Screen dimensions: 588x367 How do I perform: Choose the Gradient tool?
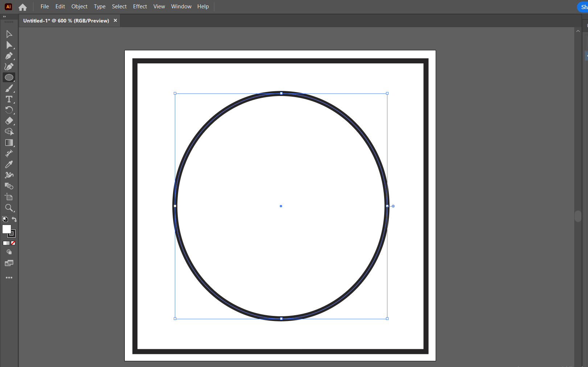point(9,143)
